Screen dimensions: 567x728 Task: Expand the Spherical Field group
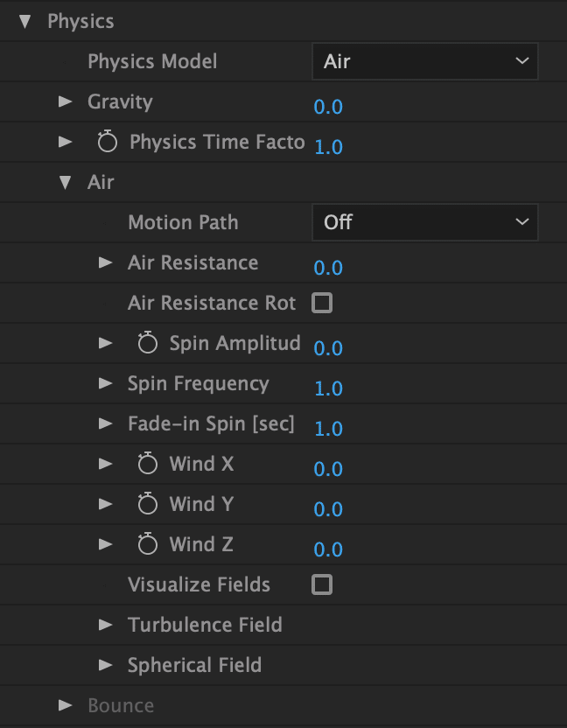coord(106,665)
